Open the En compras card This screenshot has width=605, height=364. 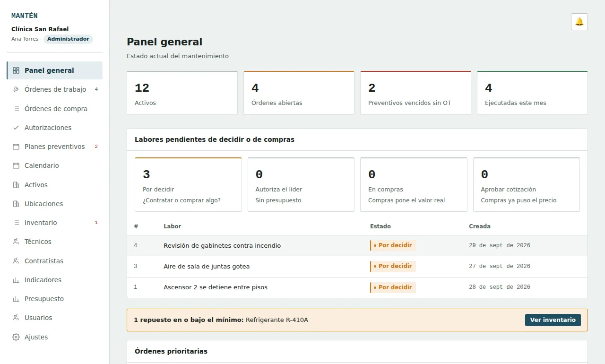(x=414, y=184)
